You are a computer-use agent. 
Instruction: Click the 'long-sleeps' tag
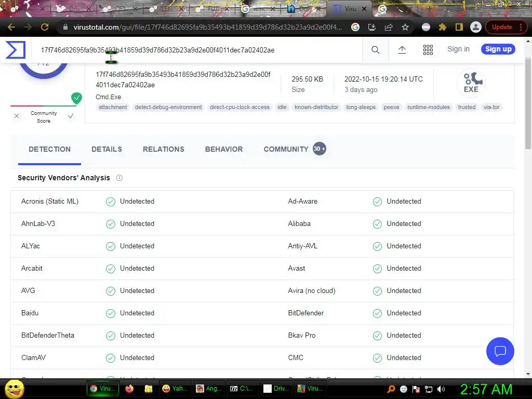361,107
